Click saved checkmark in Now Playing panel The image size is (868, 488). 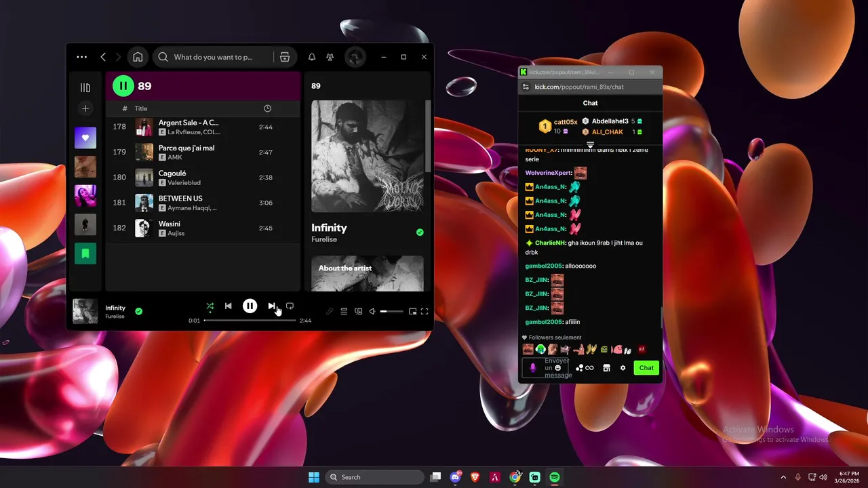click(420, 232)
